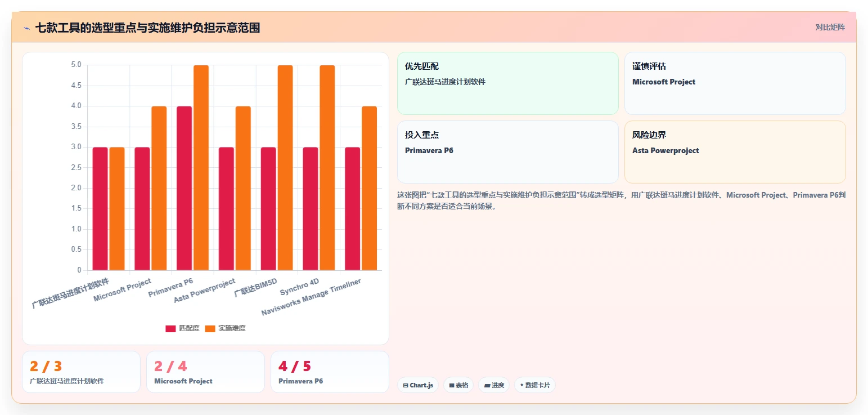
Task: Select the red 匹配度 bar for 广联达斑马进度计划软件
Action: (x=100, y=208)
